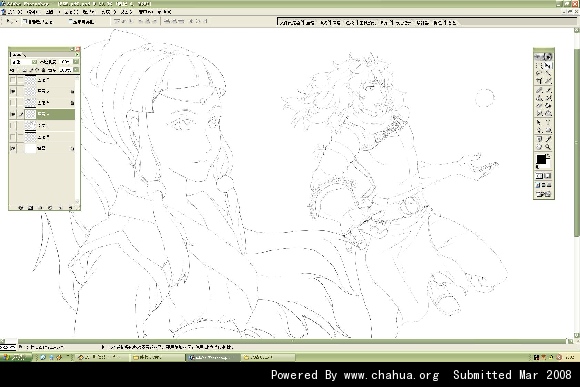Click the Windows Start button

click(x=16, y=357)
